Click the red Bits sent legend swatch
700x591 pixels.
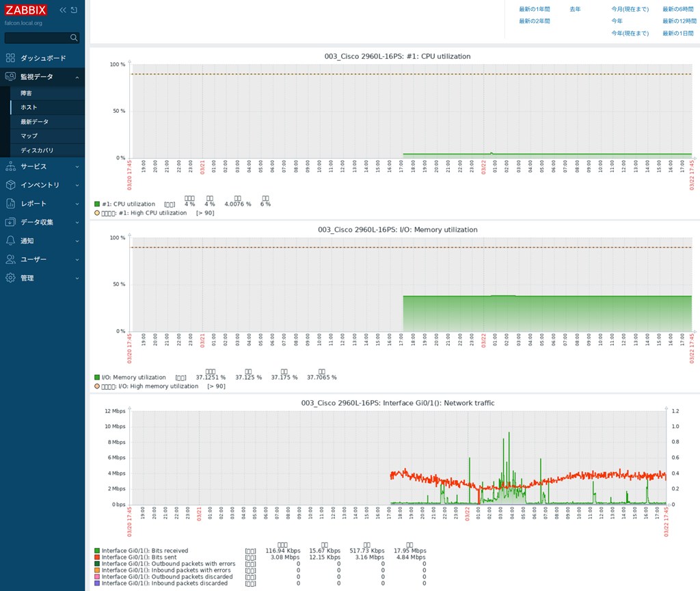[97, 557]
